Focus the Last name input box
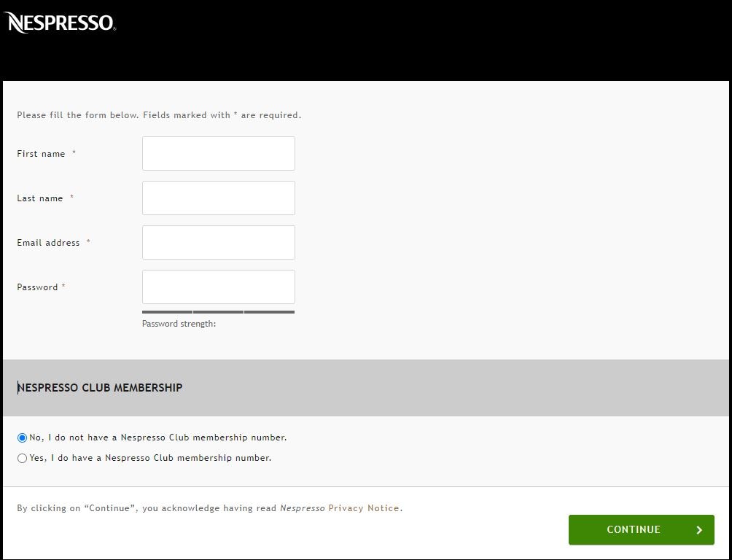Screen dimensions: 732x560 click(219, 198)
